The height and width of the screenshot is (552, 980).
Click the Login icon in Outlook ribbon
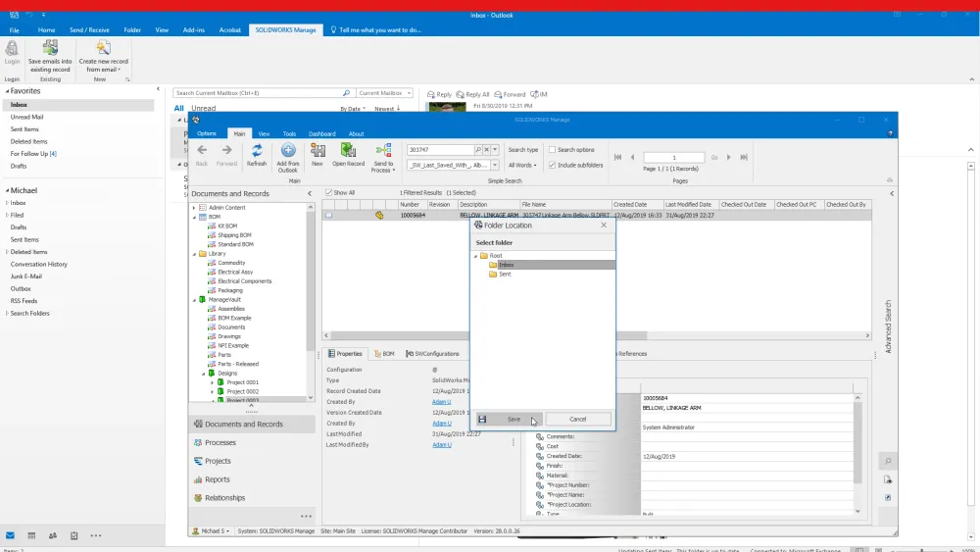[x=12, y=48]
